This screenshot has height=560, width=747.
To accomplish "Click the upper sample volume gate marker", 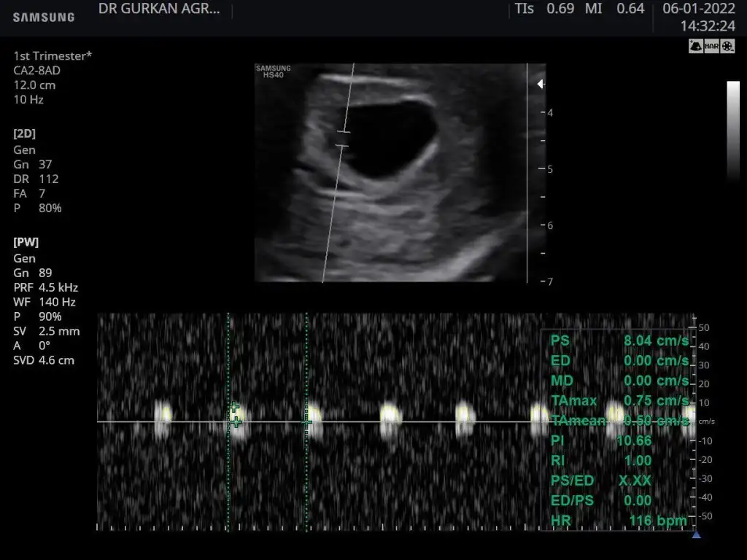I will point(344,131).
